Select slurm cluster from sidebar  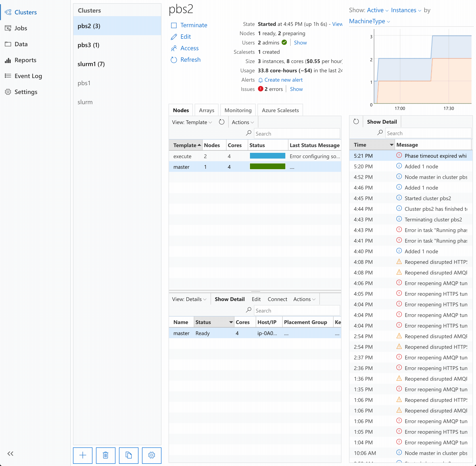point(85,102)
